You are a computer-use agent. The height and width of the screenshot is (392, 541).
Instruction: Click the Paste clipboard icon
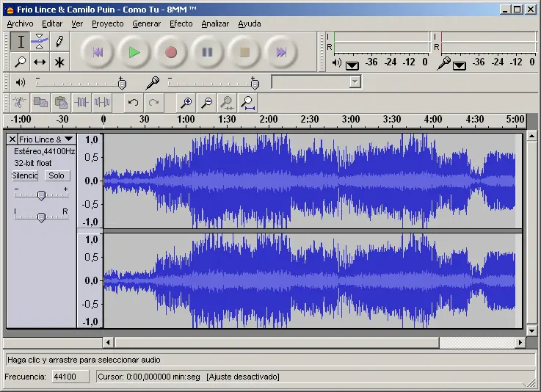coord(61,103)
